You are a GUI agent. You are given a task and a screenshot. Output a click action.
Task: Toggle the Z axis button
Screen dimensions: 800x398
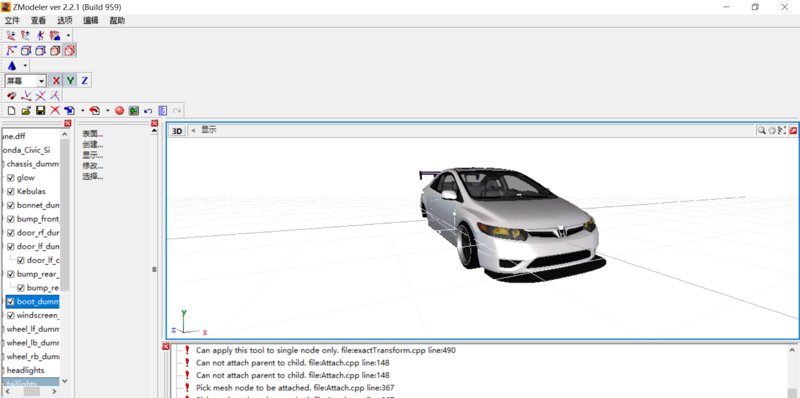click(85, 81)
